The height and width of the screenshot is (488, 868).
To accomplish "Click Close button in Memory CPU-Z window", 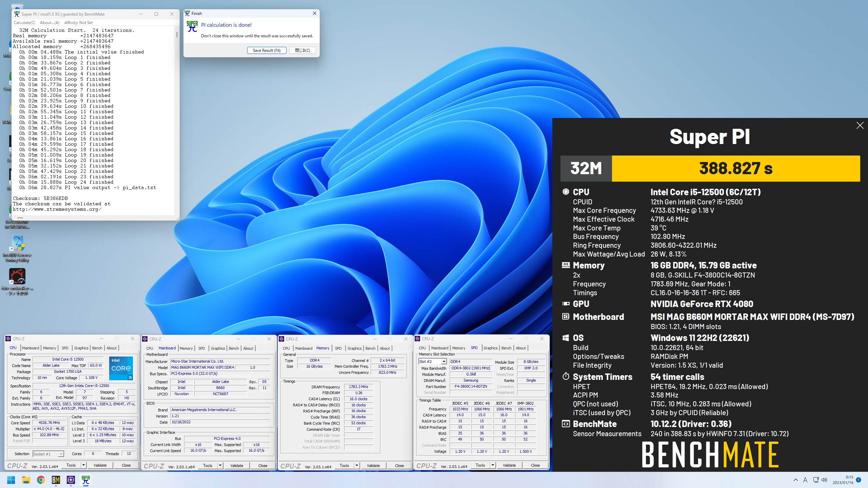I will coord(399,466).
